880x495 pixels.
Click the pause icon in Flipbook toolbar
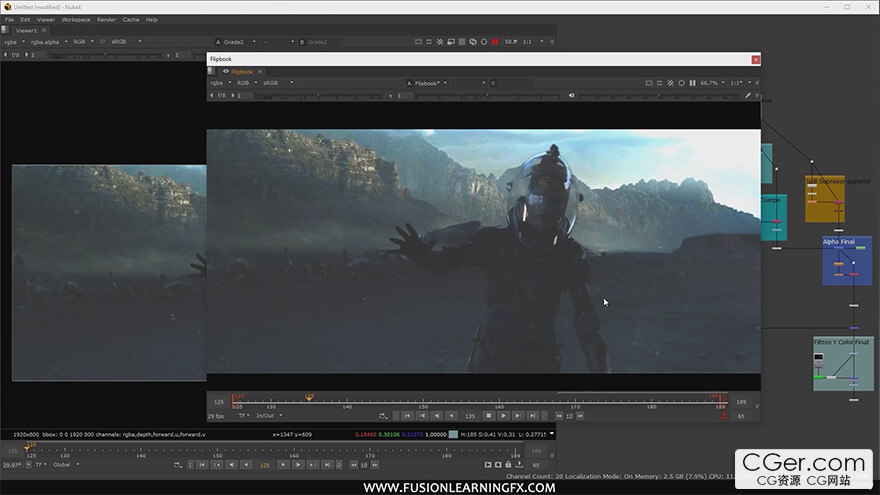tap(693, 83)
